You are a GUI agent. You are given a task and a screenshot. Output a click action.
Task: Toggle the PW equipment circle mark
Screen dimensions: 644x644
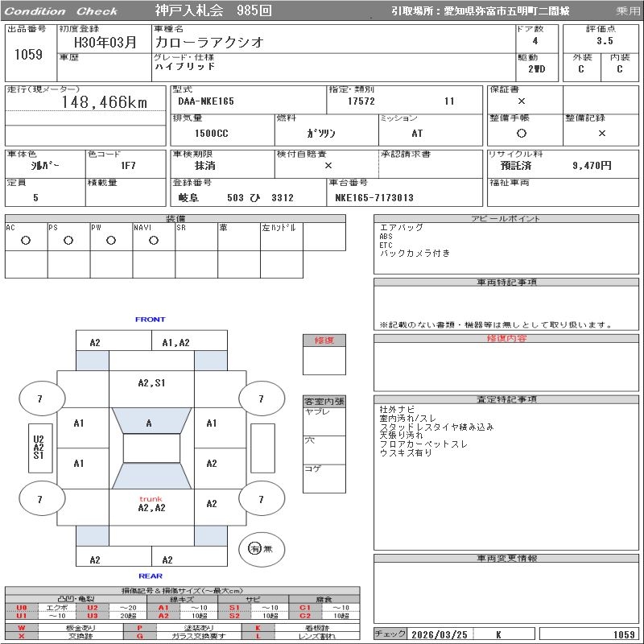[x=110, y=241]
